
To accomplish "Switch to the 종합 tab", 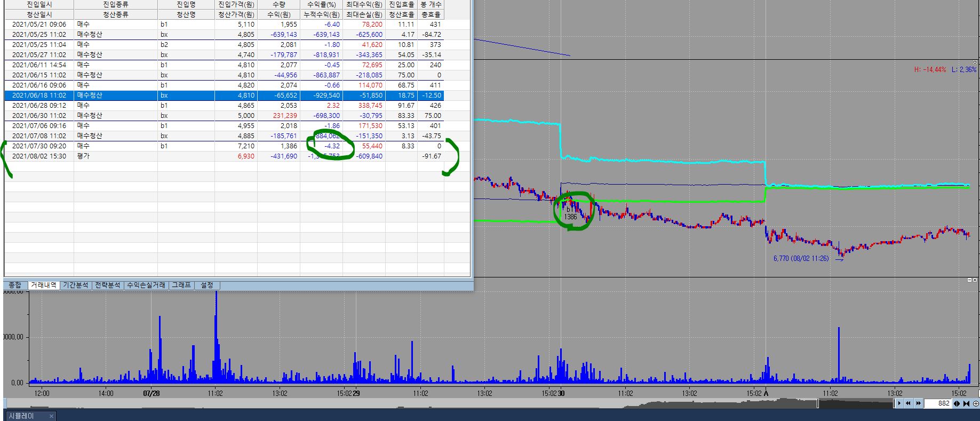I will coord(15,285).
